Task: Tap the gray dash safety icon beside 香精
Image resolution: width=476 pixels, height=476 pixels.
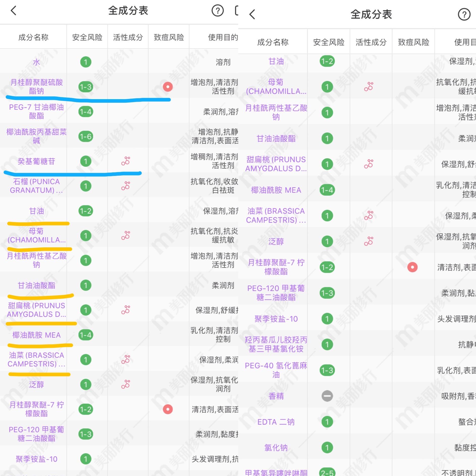Action: coord(327,396)
